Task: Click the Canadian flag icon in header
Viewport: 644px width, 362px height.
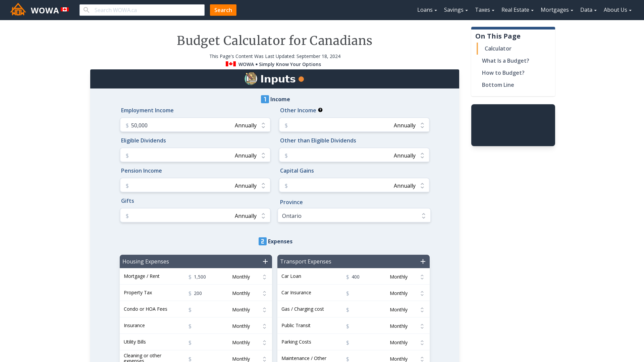Action: (x=65, y=9)
